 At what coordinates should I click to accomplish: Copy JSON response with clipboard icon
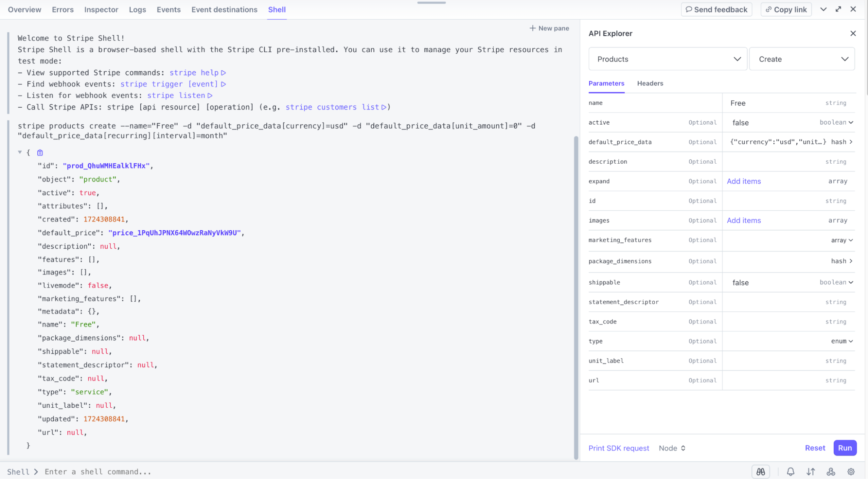click(40, 152)
